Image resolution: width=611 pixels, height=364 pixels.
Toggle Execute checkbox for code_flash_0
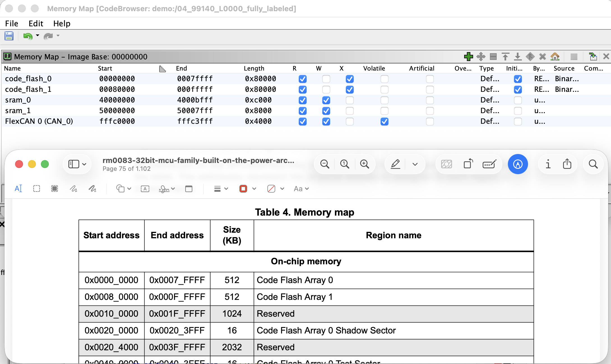(350, 79)
